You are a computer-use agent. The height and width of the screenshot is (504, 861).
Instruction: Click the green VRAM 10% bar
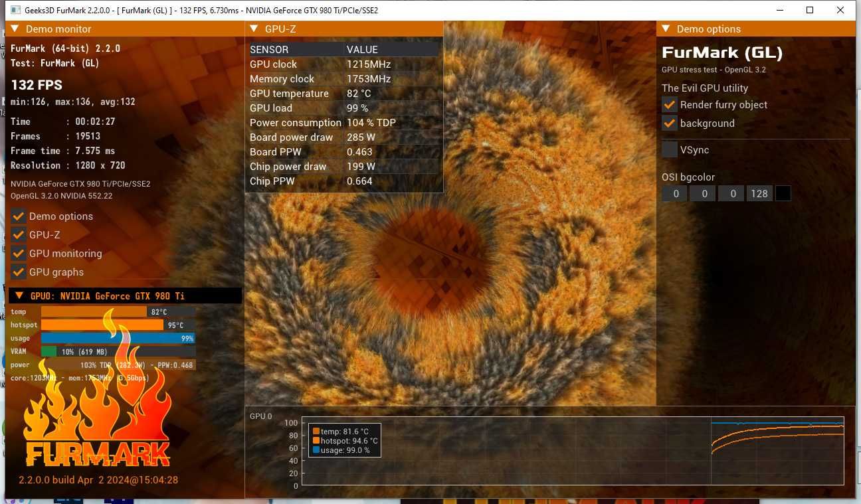[x=49, y=352]
